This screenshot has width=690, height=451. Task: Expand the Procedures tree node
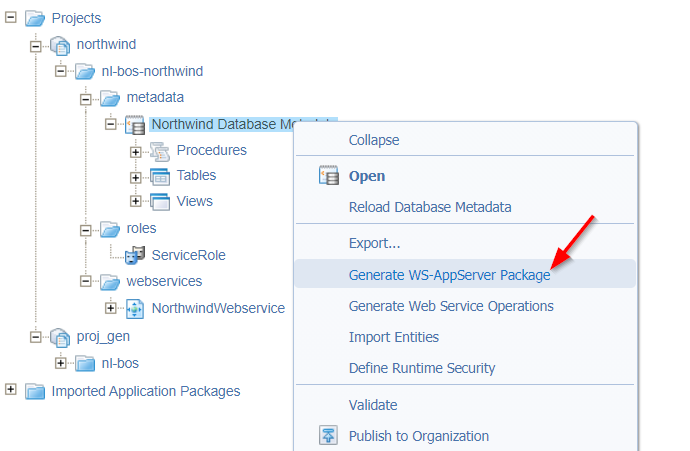136,151
